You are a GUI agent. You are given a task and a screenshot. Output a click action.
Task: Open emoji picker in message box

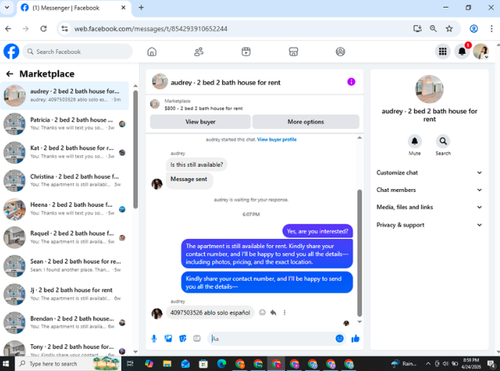tap(339, 339)
